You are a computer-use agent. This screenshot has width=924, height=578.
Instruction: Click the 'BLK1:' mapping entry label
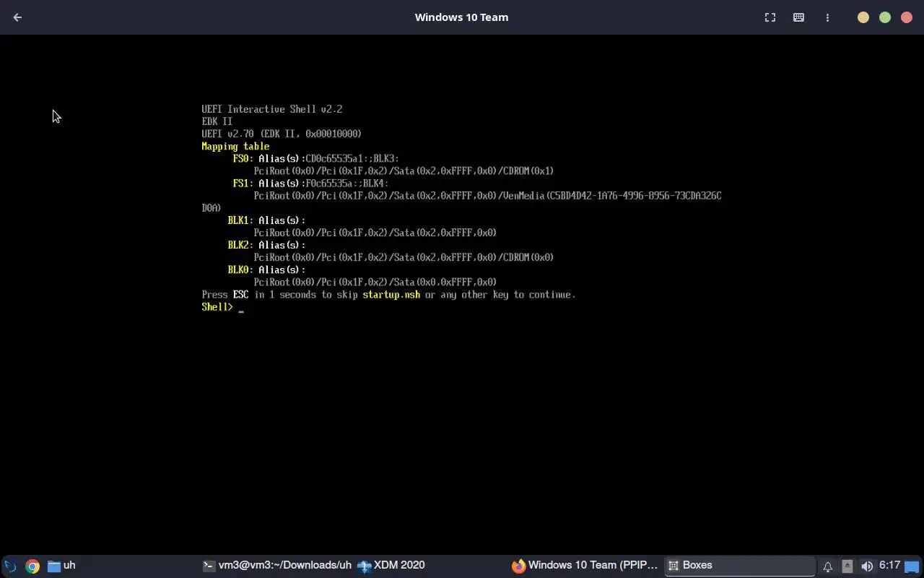[240, 220]
